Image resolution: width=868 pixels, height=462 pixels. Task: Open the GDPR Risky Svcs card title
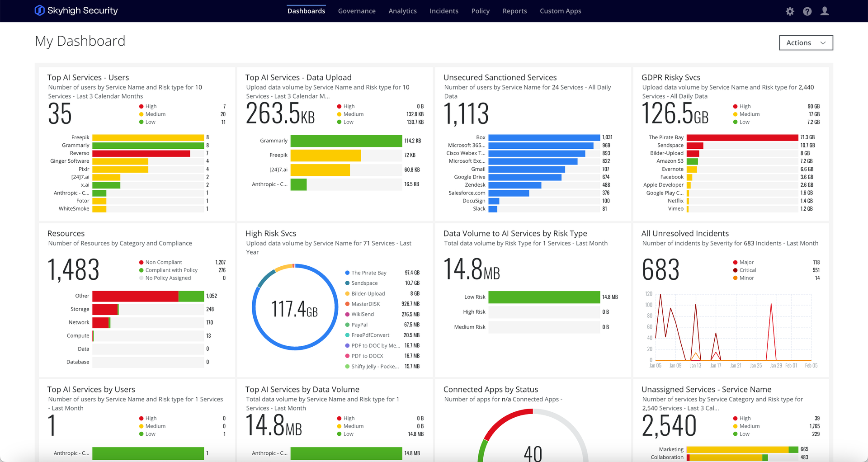tap(671, 77)
